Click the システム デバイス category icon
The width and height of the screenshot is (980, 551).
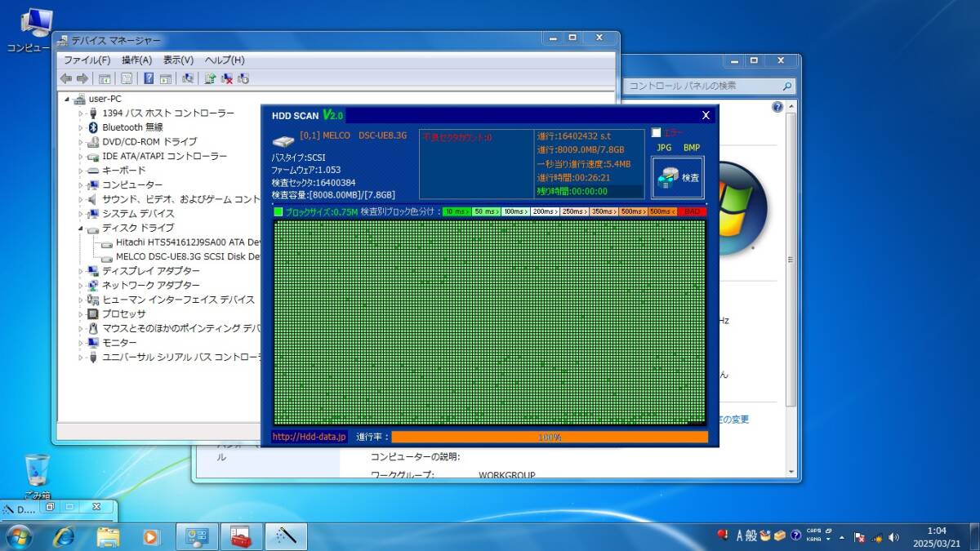point(93,214)
